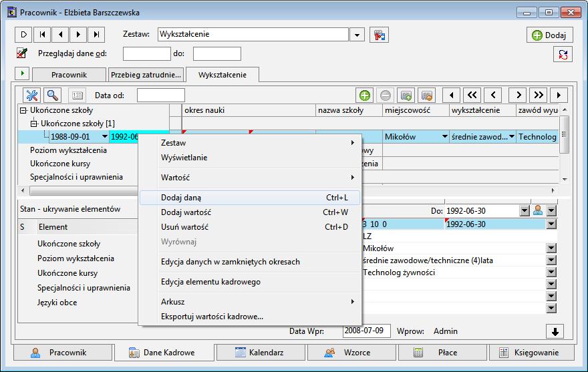The height and width of the screenshot is (372, 588).
Task: Select Edycja danych w zamkniętych okresach
Action: point(250,262)
